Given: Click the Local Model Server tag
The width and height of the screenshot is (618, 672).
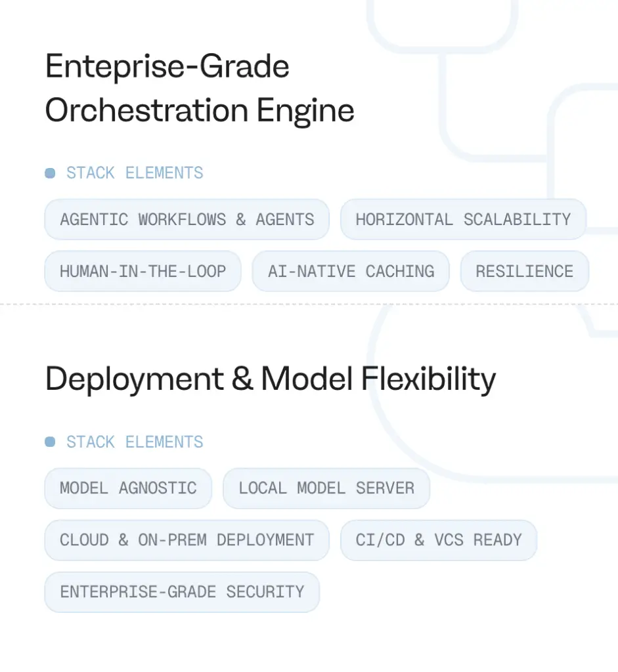Looking at the screenshot, I should tap(326, 488).
